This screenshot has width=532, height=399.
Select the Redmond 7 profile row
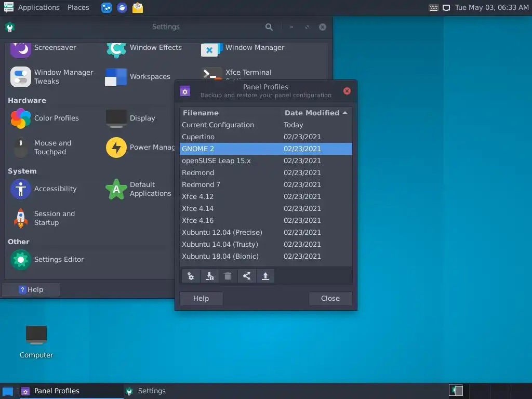[x=266, y=184]
